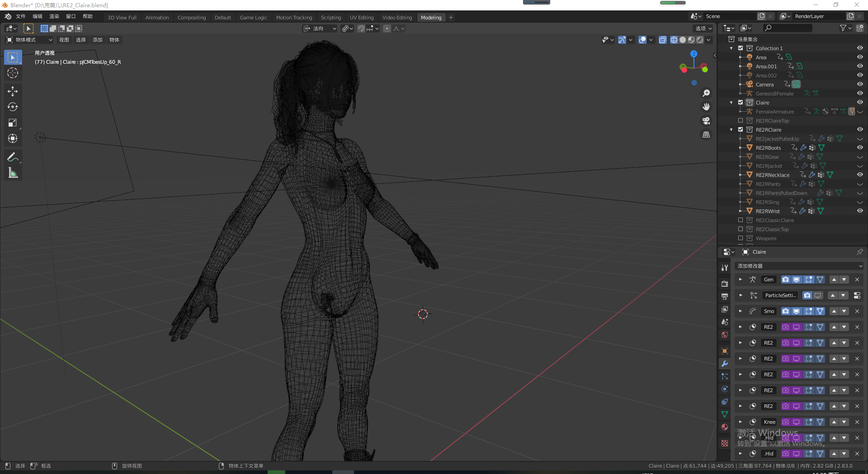This screenshot has height=474, width=868.
Task: Hide RE2RBoots with its eye icon
Action: pos(860,148)
